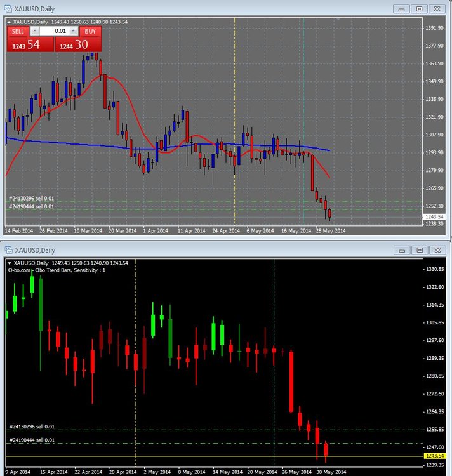Image resolution: width=452 pixels, height=476 pixels.
Task: Click the red moving average line end
Action: [x=329, y=177]
